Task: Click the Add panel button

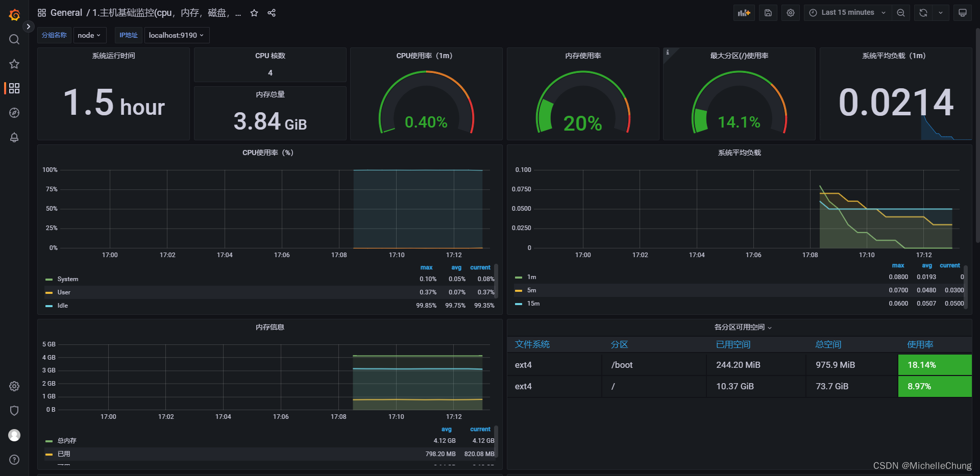Action: coord(744,13)
